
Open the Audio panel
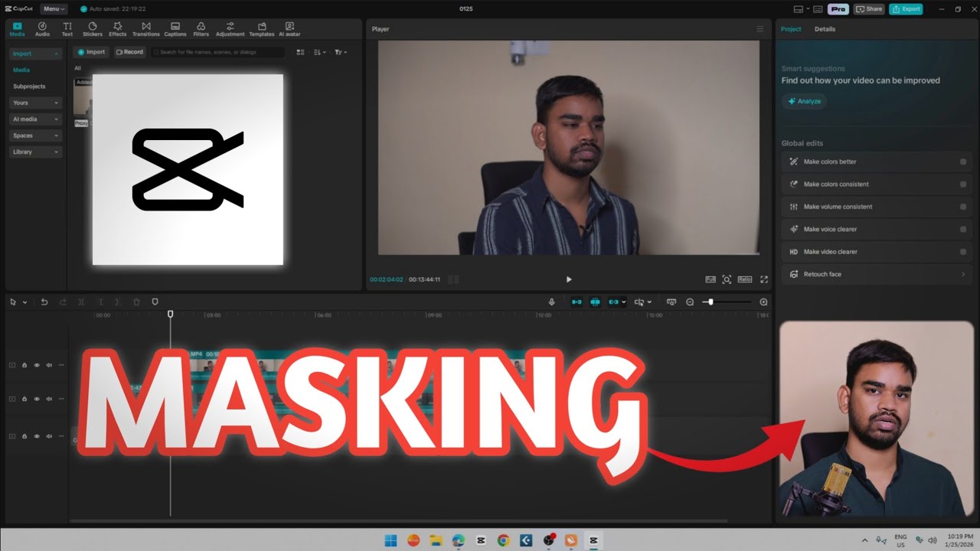[42, 29]
